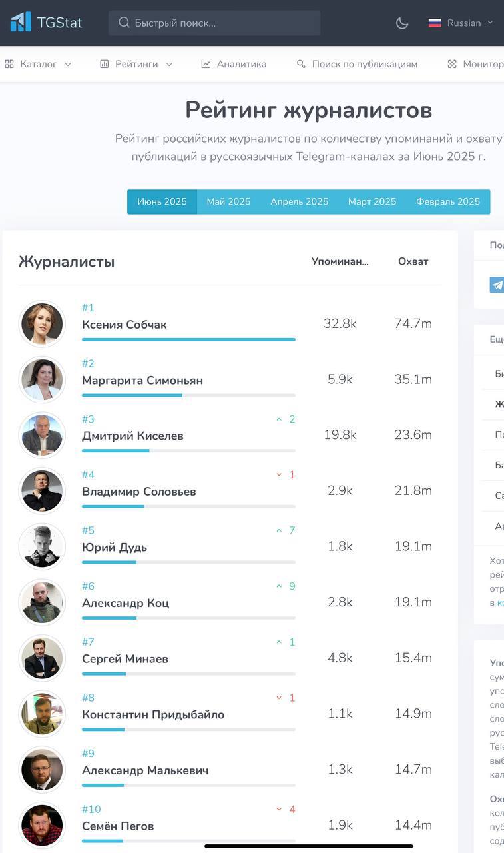Open Семён Пегов name link
This screenshot has width=504, height=853.
tap(118, 826)
